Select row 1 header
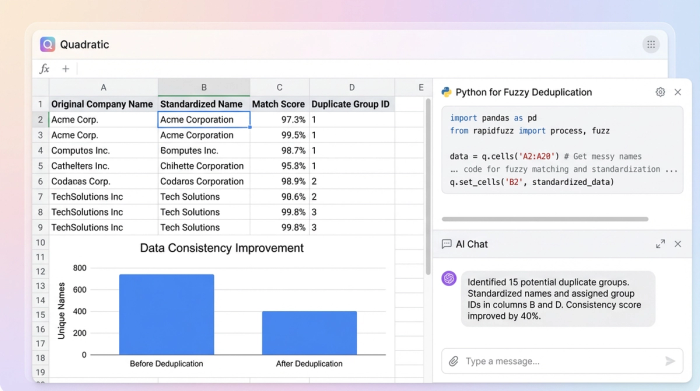This screenshot has width=700, height=391. click(40, 104)
